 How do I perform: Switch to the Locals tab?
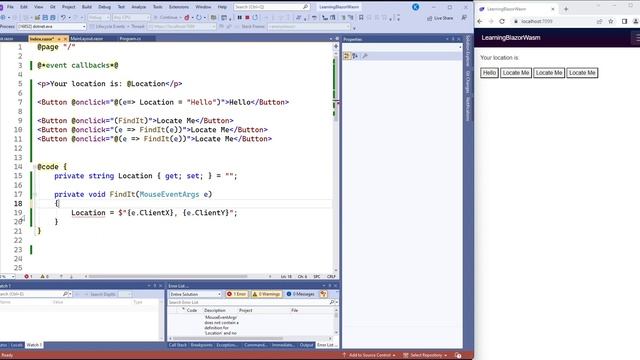17,345
